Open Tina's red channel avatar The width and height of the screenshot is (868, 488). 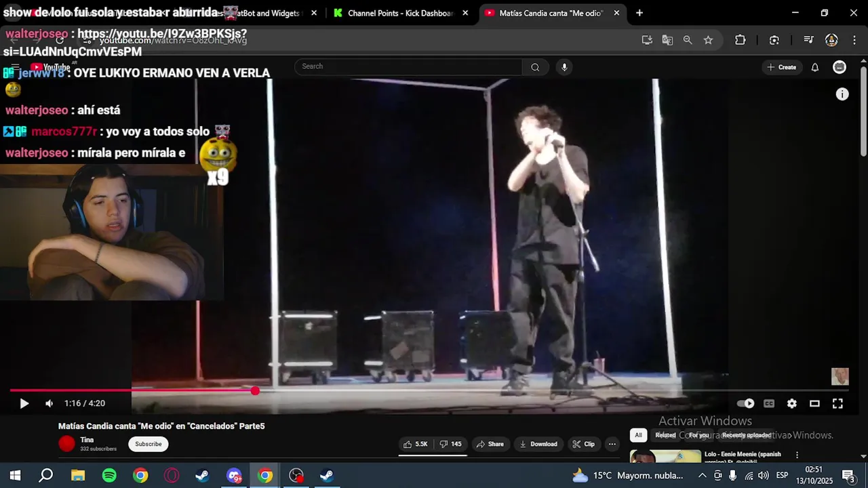(66, 444)
